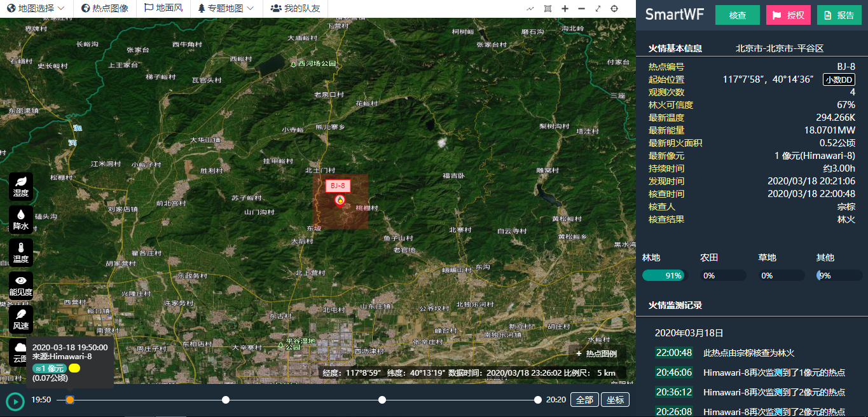Click the pink 授权 button
The height and width of the screenshot is (417, 868).
[x=788, y=15]
